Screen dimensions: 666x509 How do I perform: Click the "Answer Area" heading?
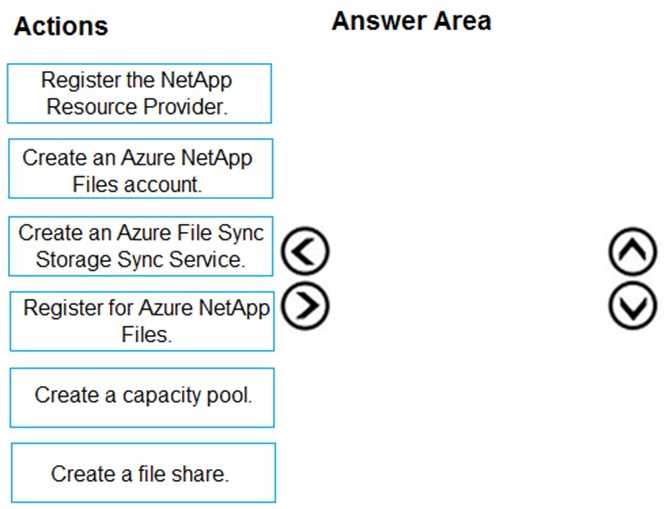click(411, 22)
